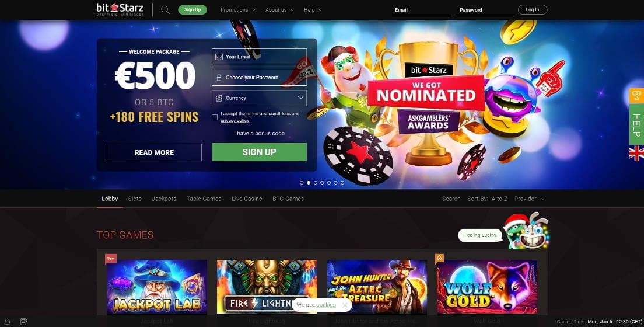Select the second carousel dot indicator
644x327 pixels.
(309, 183)
